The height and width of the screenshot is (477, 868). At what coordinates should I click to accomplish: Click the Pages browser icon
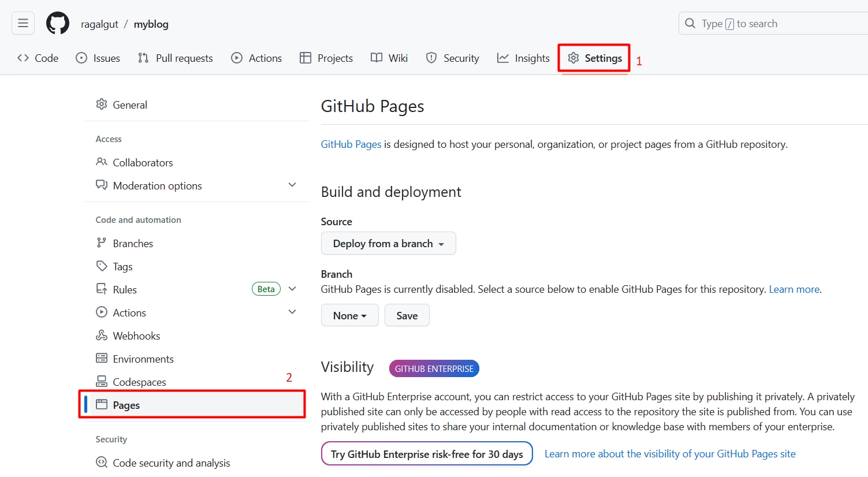(x=102, y=404)
